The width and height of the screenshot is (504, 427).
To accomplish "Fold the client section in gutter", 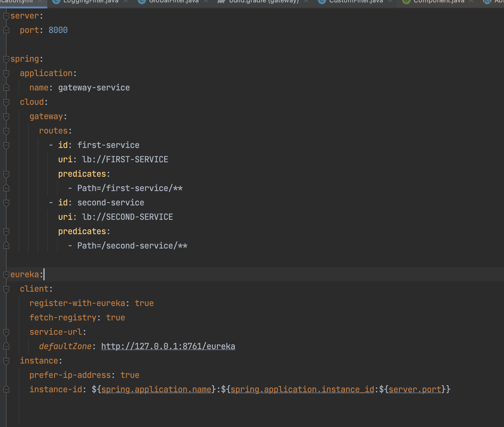I will pos(6,289).
